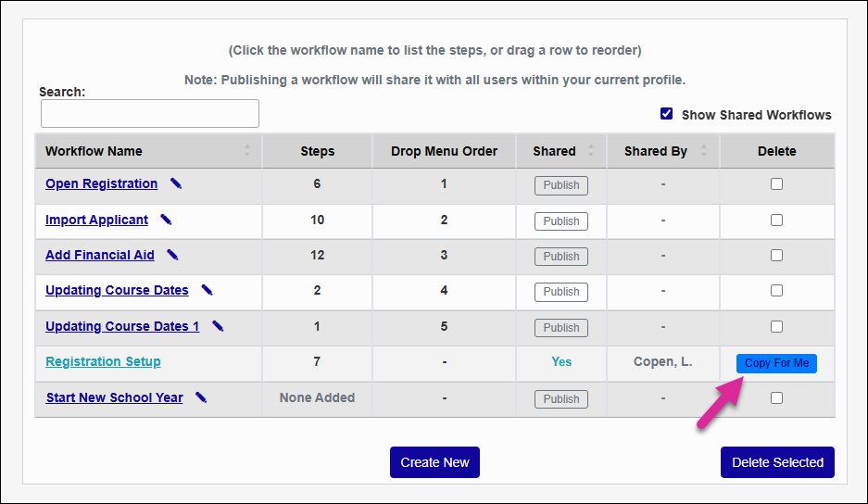Image resolution: width=868 pixels, height=504 pixels.
Task: Sort by Workflow Name arrows
Action: coord(247,150)
